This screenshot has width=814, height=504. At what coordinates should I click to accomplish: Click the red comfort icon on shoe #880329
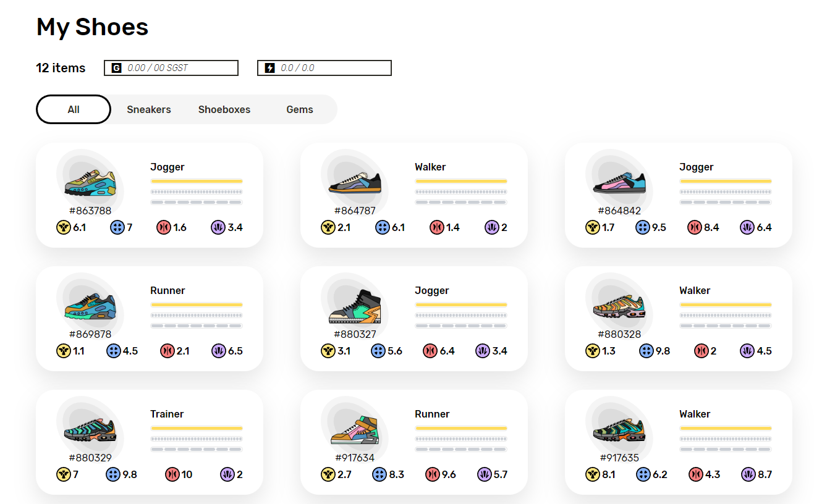pos(172,474)
